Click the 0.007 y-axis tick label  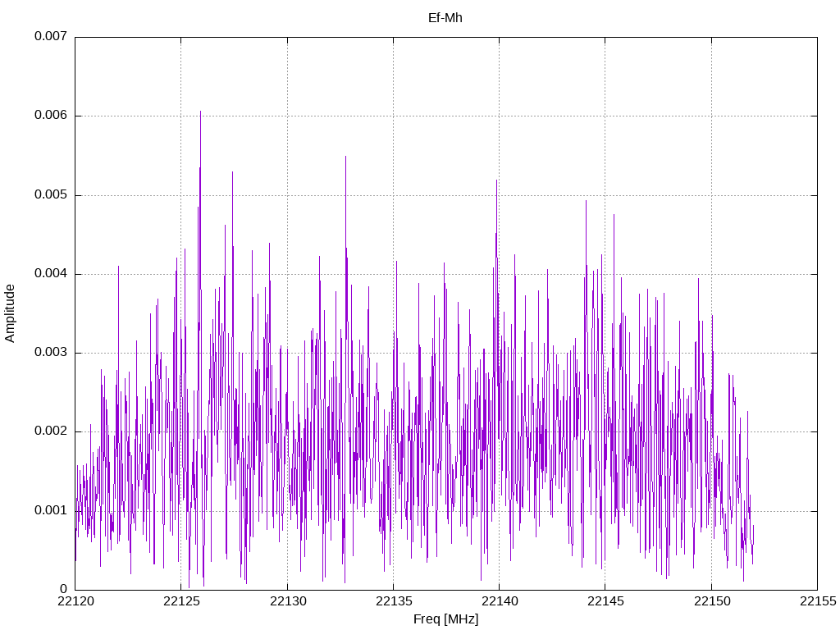(x=51, y=36)
